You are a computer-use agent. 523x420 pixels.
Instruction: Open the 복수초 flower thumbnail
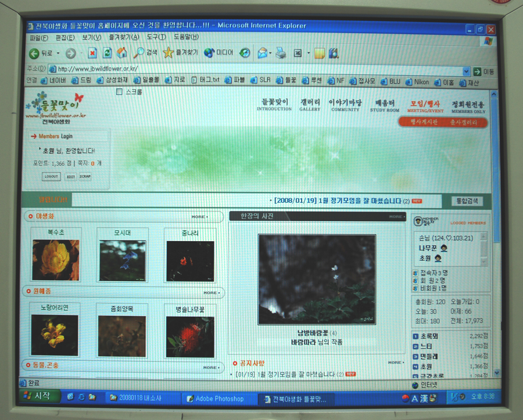[x=56, y=260]
